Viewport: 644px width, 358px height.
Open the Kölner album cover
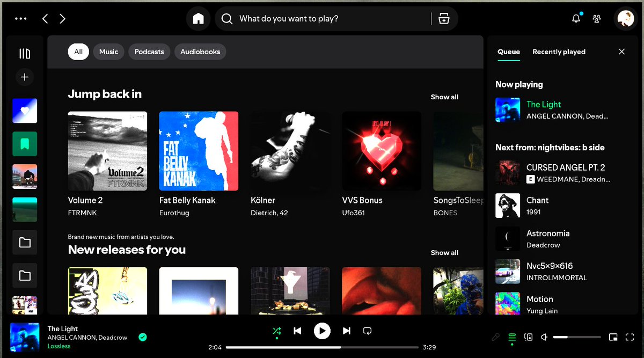[290, 151]
